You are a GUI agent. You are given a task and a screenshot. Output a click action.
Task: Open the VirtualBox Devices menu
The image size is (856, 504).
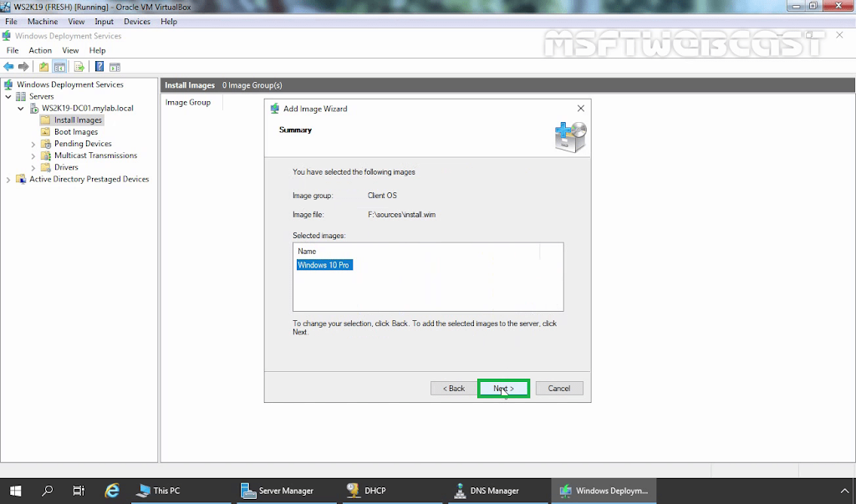(x=137, y=21)
